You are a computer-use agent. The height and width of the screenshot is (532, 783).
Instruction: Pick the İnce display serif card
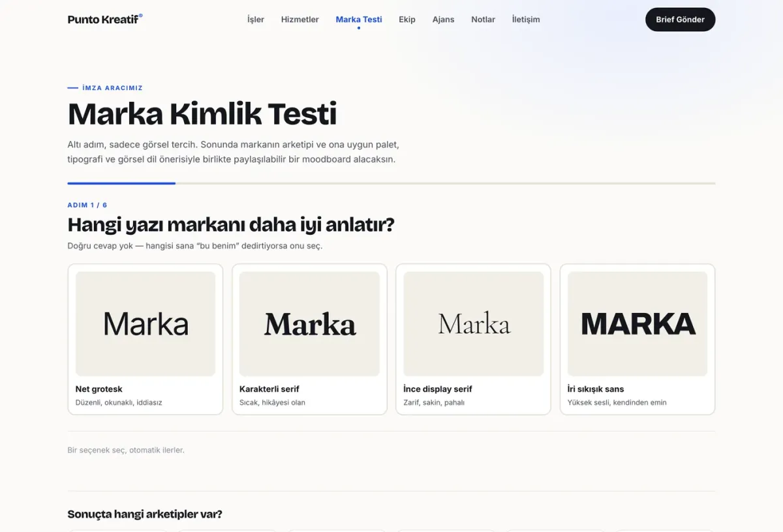(474, 339)
